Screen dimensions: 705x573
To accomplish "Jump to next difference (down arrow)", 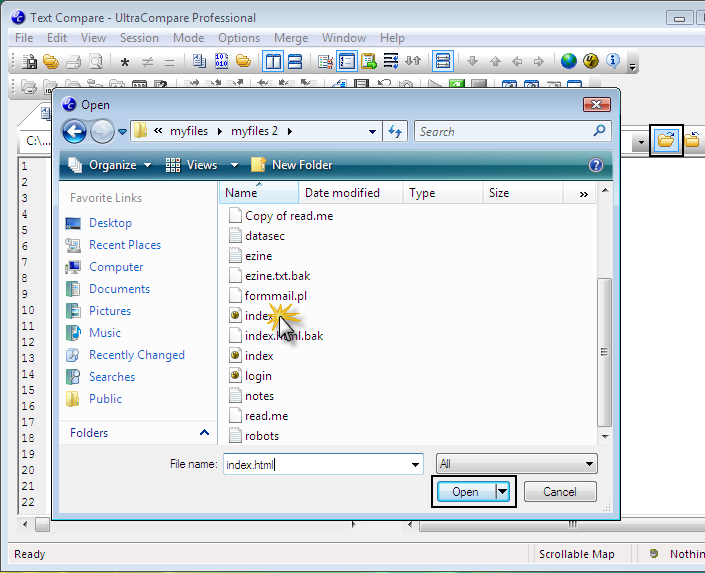I will (472, 61).
